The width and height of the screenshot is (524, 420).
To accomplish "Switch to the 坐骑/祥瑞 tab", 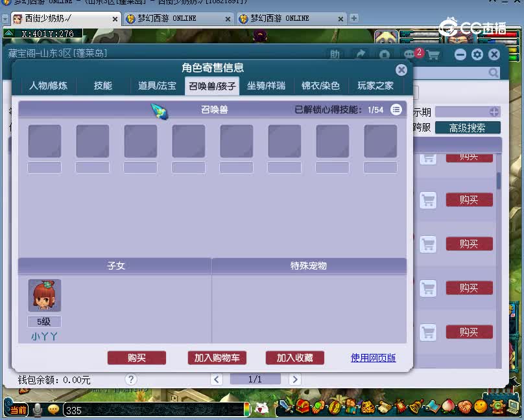I will [x=267, y=86].
